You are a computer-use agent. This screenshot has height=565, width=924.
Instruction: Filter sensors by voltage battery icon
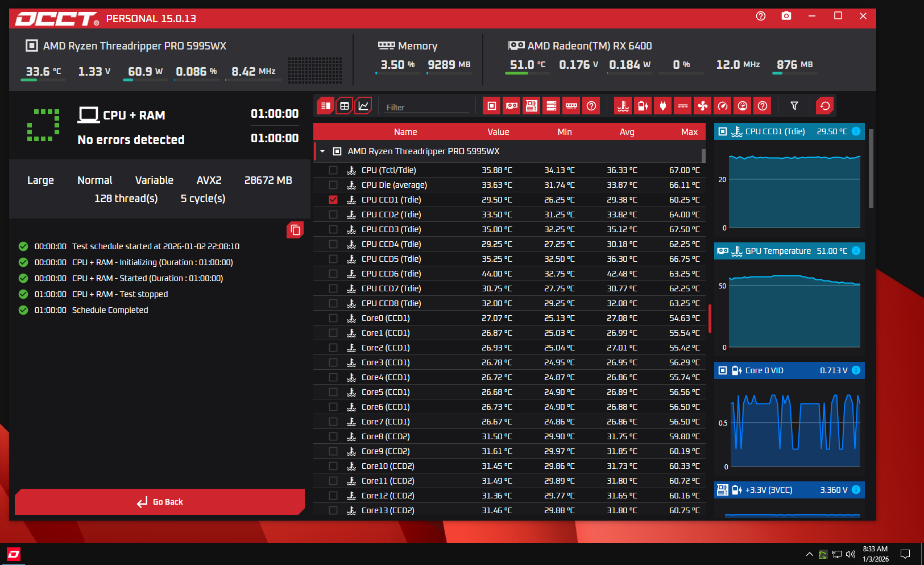(x=643, y=106)
